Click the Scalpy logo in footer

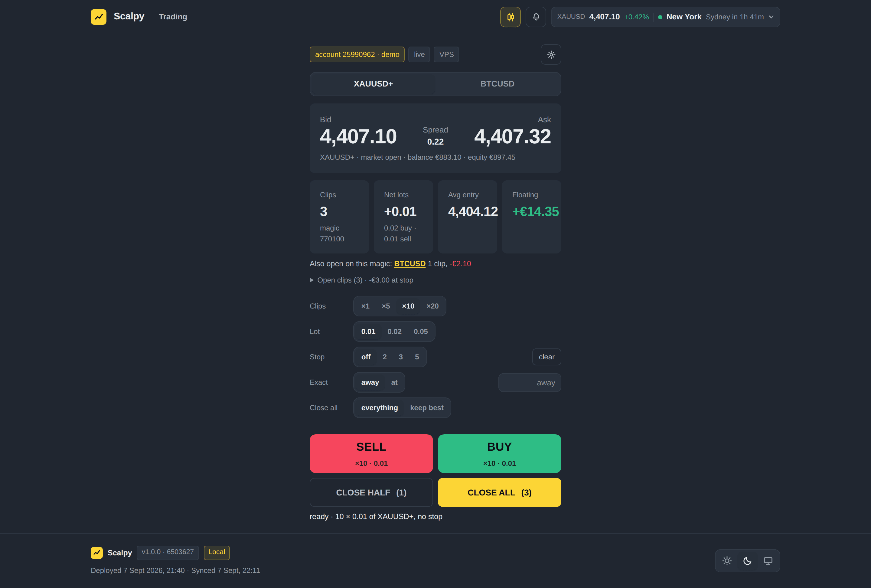[97, 553]
